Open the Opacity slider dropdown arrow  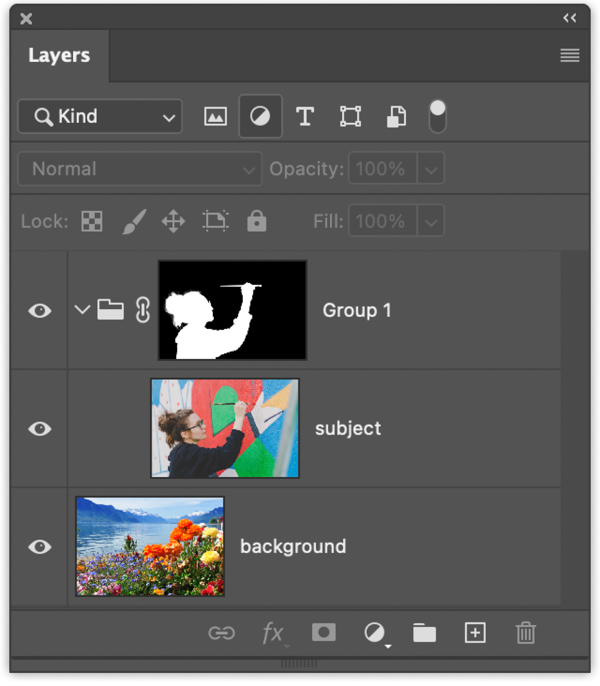coord(431,169)
